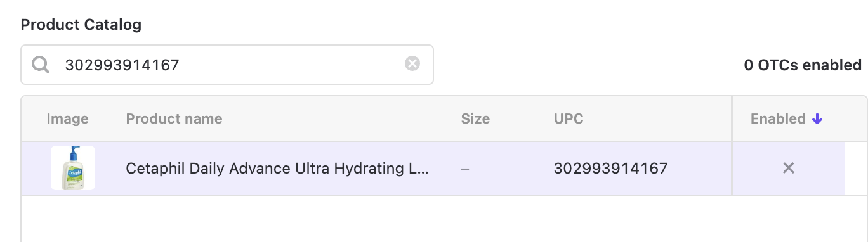This screenshot has width=868, height=242.
Task: Click blank space between Size dash and UPC value
Action: (511, 169)
